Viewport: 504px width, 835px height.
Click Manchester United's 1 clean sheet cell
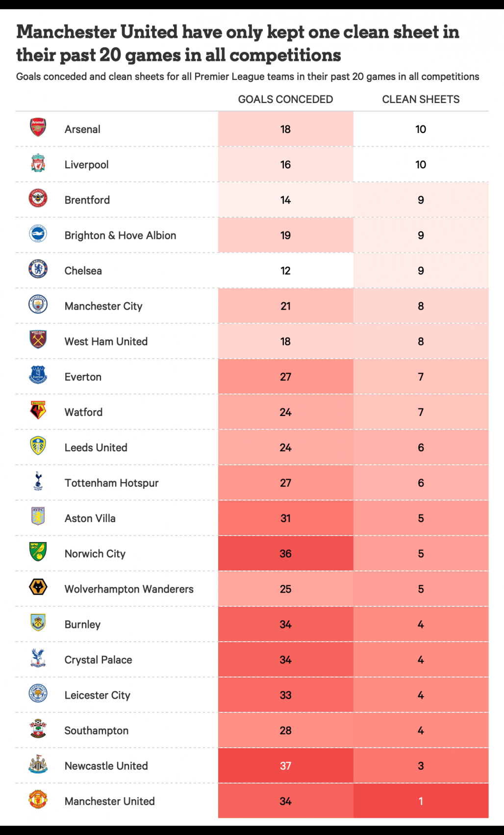(x=421, y=801)
